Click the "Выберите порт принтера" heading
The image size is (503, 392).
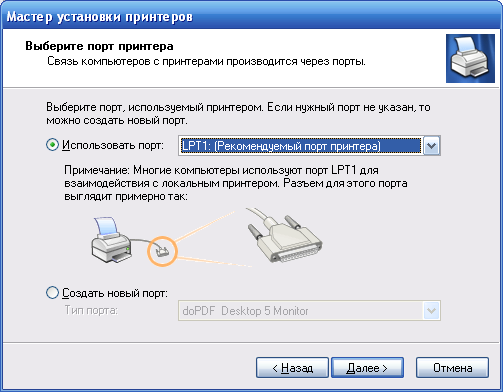pyautogui.click(x=99, y=46)
